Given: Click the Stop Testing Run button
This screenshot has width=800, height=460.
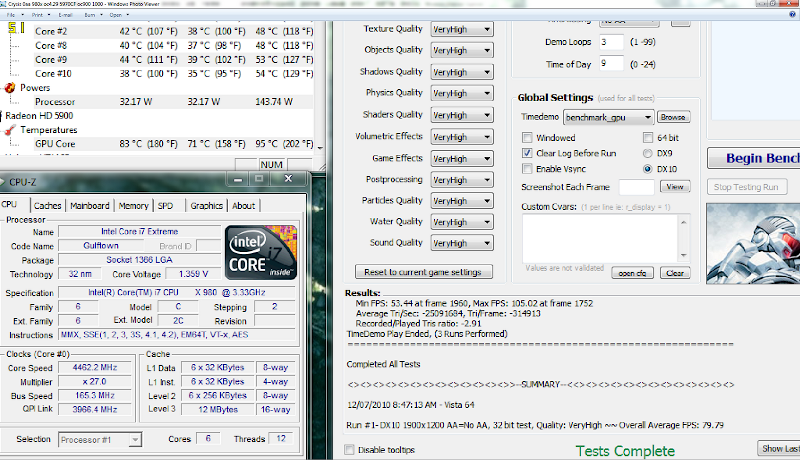Looking at the screenshot, I should (x=747, y=187).
